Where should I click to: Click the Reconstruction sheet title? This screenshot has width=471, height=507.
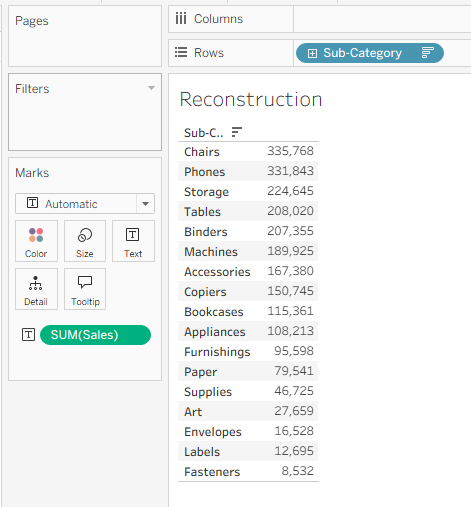[x=251, y=99]
